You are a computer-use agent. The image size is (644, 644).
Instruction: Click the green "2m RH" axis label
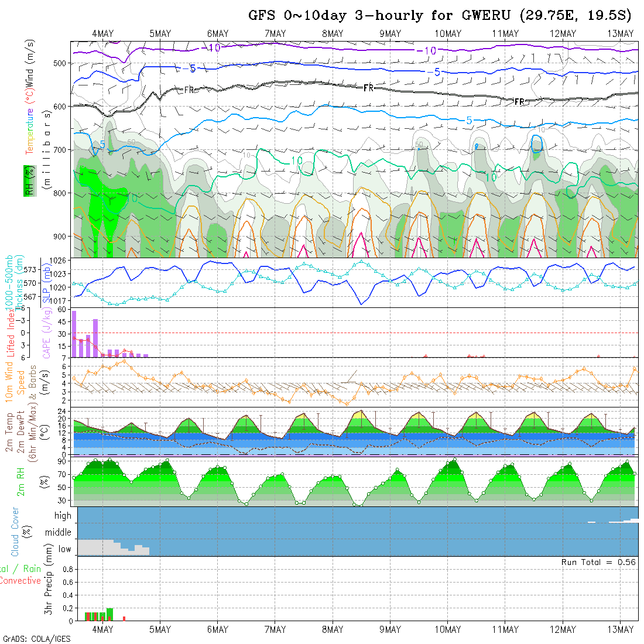(x=21, y=480)
